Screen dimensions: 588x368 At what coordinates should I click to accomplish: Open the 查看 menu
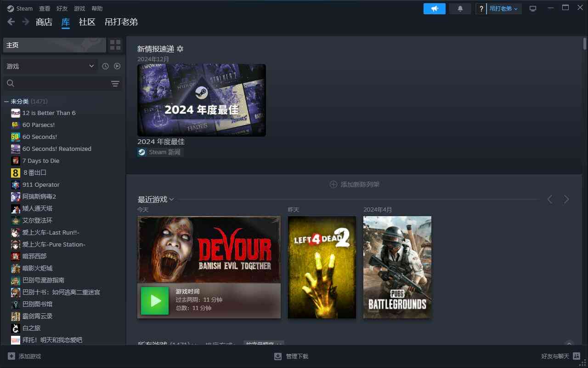45,9
